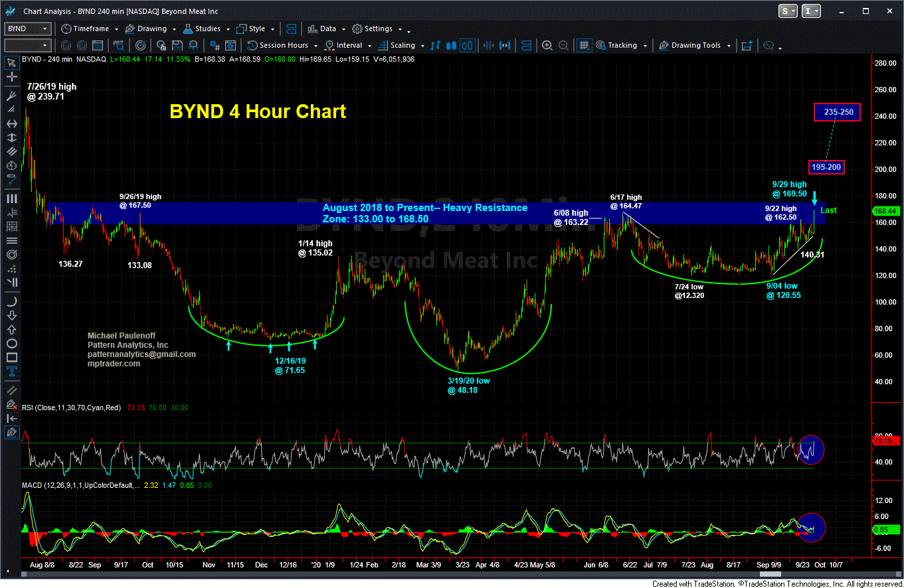Click the Scaling button
The image size is (904, 588).
click(397, 45)
